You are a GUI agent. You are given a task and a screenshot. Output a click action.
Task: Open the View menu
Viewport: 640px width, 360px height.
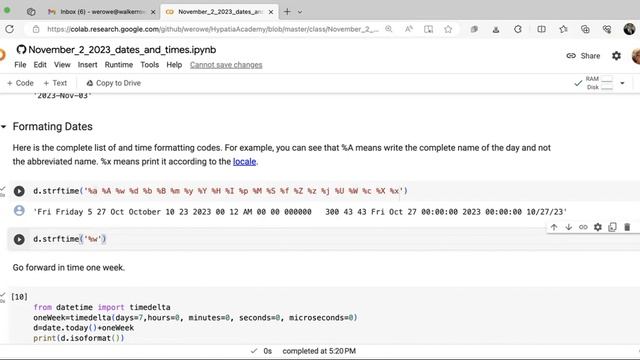point(62,65)
